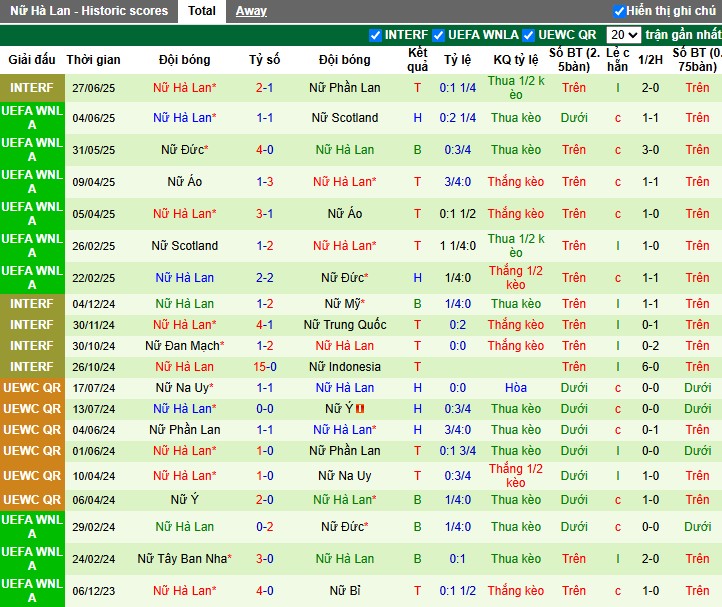Toggle the Hiển thị ghi chú checkbox
Image resolution: width=722 pixels, height=607 pixels.
(619, 11)
